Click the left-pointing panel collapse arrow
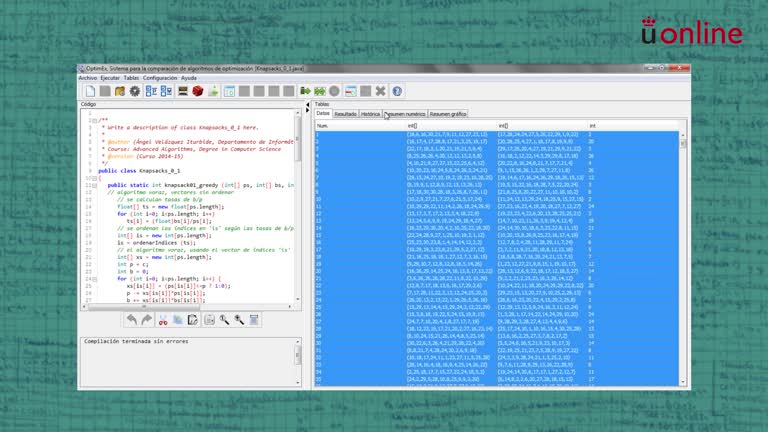Viewport: 768px width, 432px height. [308, 105]
